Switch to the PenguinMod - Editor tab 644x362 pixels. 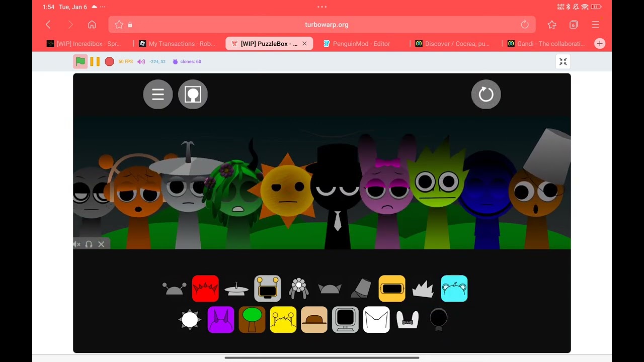point(361,44)
